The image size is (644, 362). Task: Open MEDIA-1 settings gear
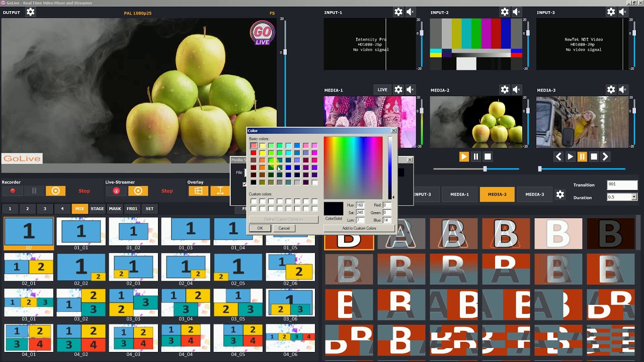(x=398, y=90)
